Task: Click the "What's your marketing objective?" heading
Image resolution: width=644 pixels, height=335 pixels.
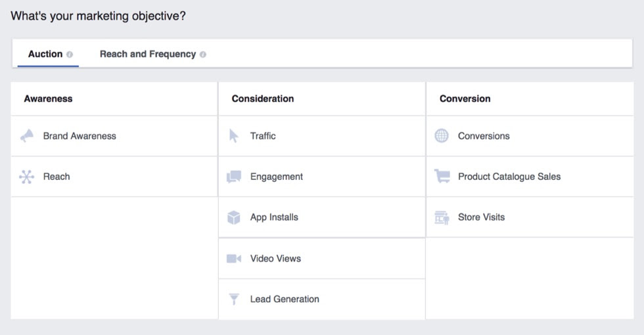Action: [x=98, y=16]
